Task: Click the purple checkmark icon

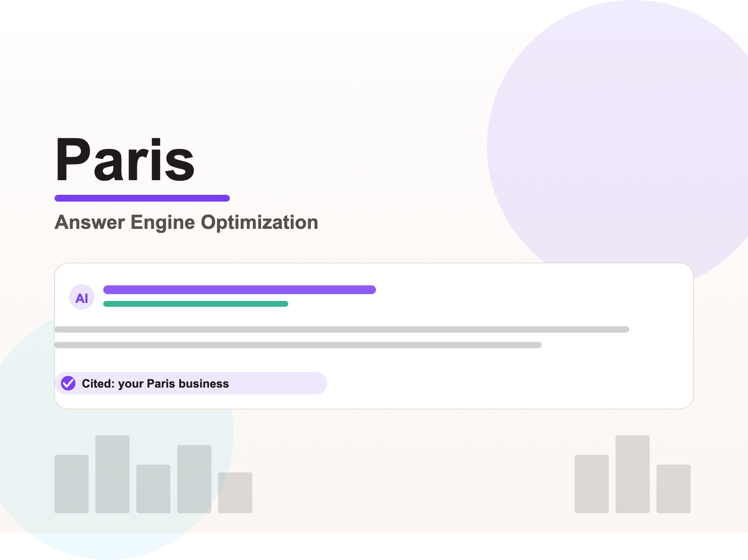Action: (68, 383)
